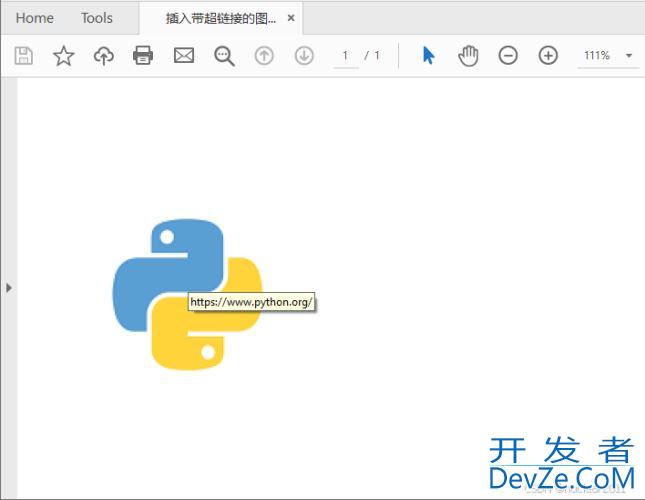Viewport: 645px width, 500px height.
Task: Switch to the Home tab
Action: (35, 18)
